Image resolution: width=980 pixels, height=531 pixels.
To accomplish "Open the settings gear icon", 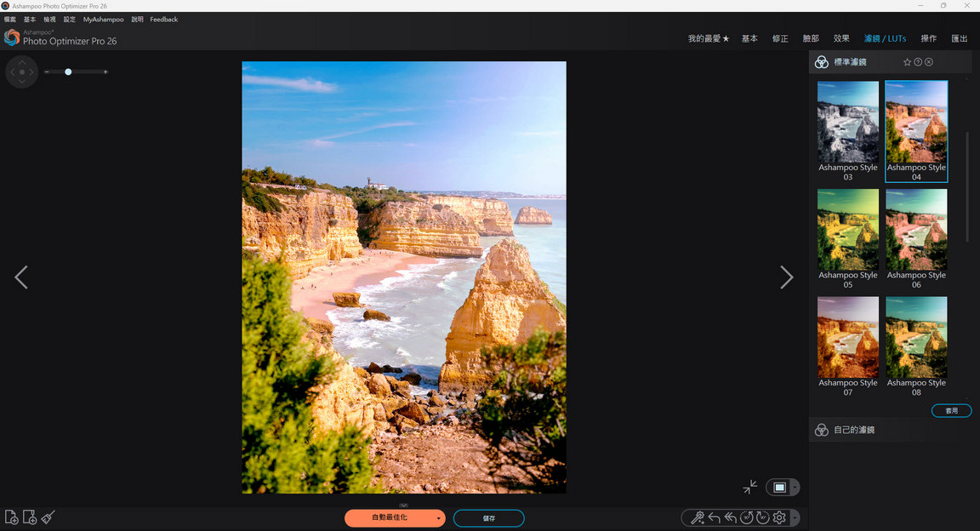I will tap(779, 517).
